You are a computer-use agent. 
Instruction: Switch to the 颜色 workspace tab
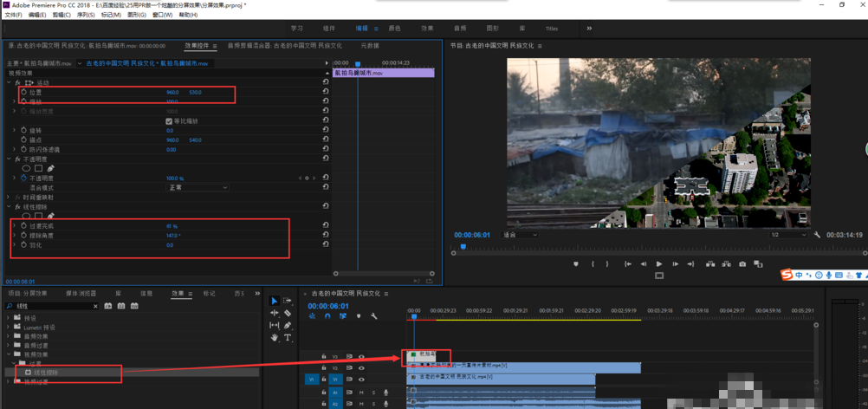(x=394, y=29)
